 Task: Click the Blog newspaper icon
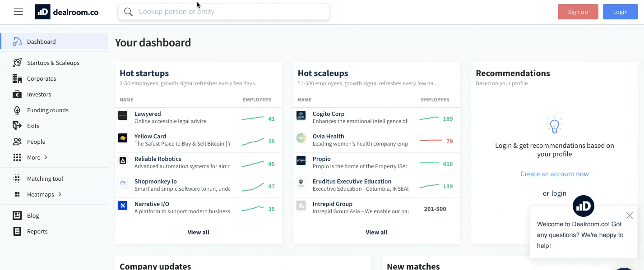17,215
